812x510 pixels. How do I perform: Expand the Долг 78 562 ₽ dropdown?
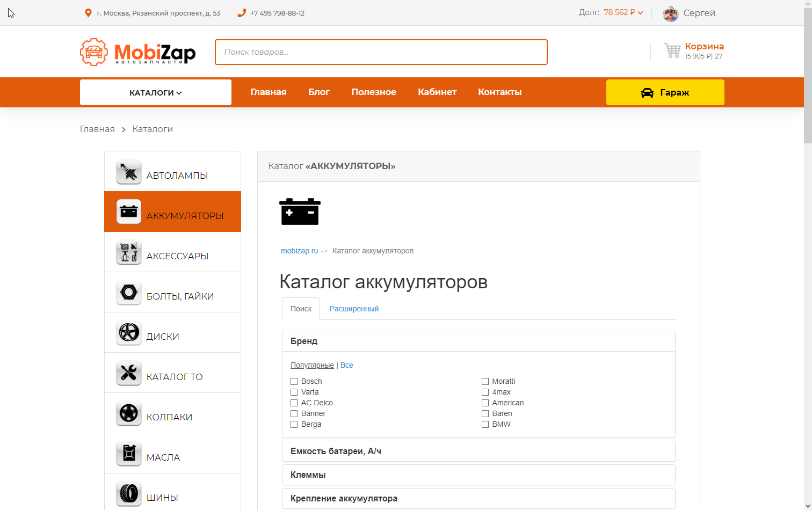[x=624, y=12]
